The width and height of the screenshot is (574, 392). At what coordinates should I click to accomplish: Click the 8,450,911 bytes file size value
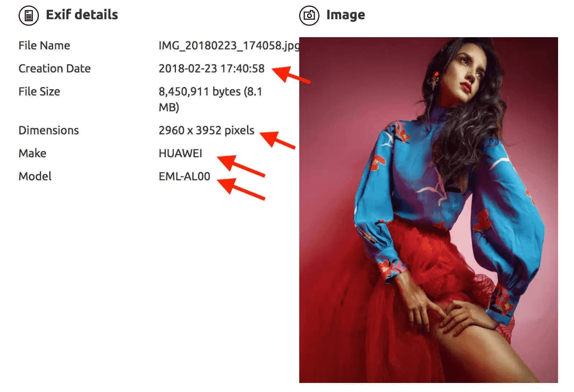tap(210, 99)
